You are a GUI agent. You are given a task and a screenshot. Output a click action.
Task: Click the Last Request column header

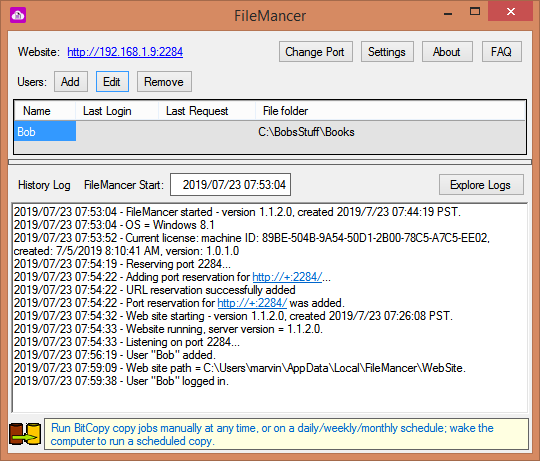tap(207, 111)
